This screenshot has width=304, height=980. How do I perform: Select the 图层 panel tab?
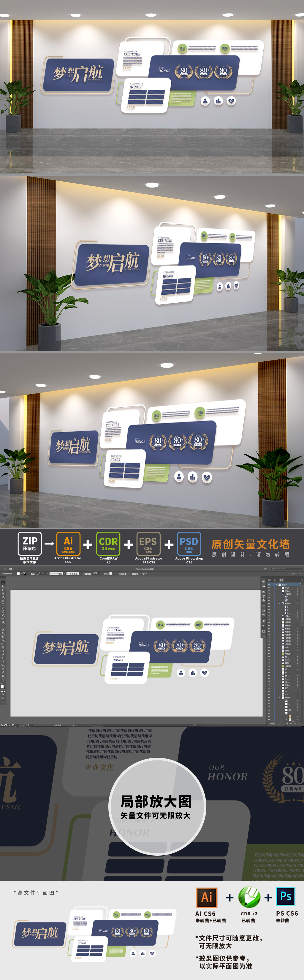281,581
